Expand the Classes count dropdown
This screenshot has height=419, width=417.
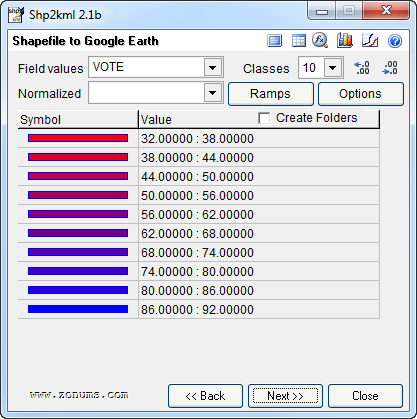(332, 68)
